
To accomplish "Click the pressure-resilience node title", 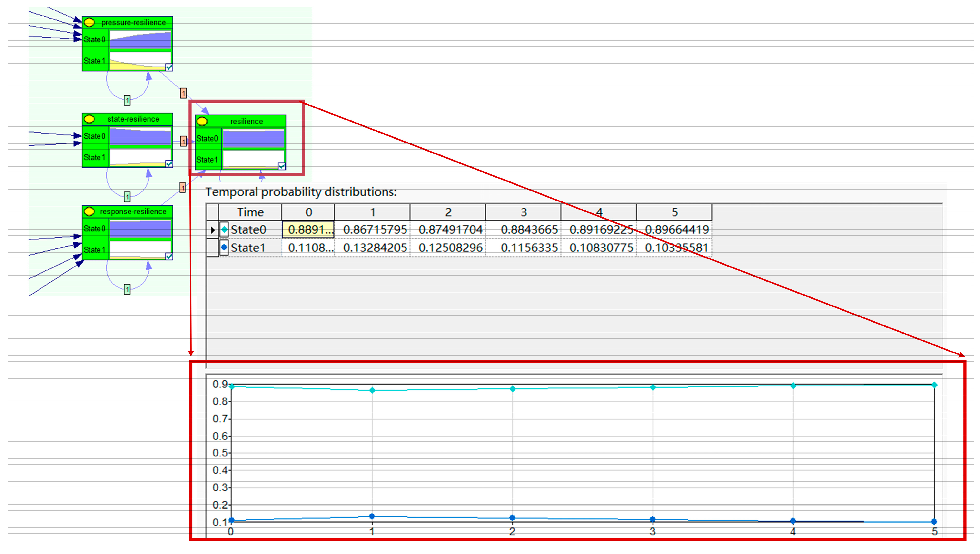I will tap(133, 22).
